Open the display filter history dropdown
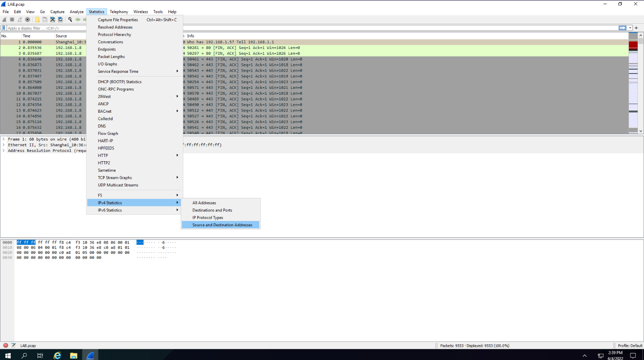The height and width of the screenshot is (360, 644). click(630, 28)
